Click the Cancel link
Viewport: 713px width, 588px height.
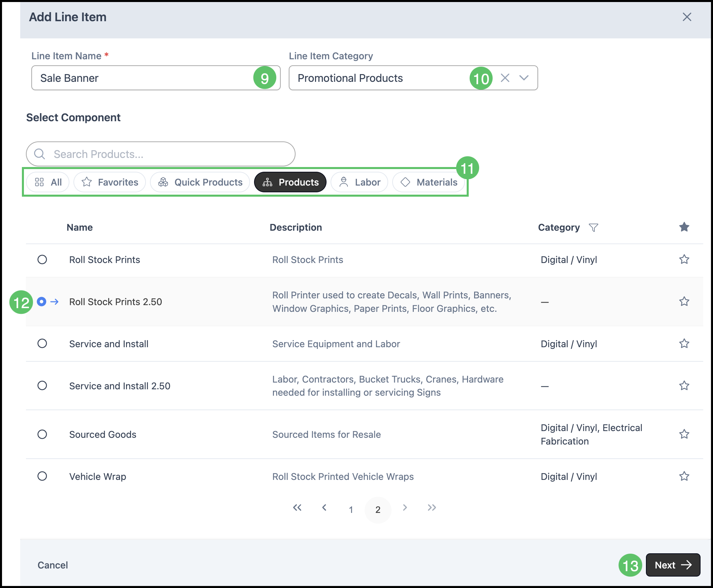click(53, 565)
